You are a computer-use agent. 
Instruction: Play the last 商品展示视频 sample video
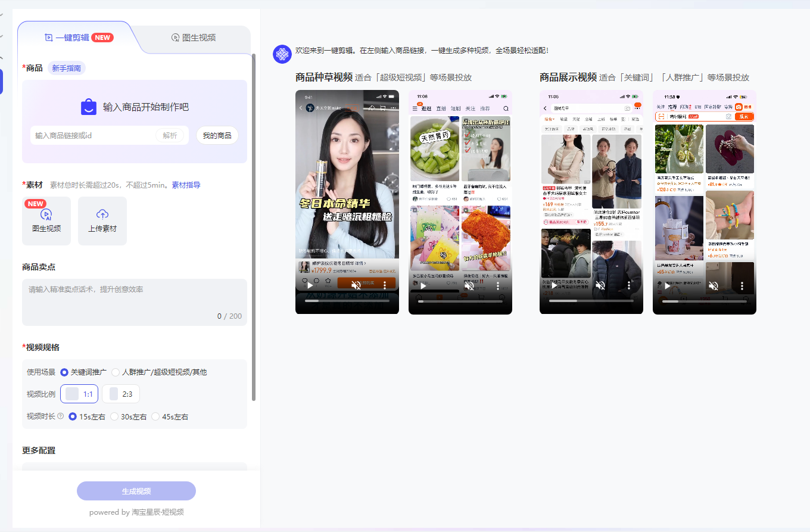pos(667,285)
